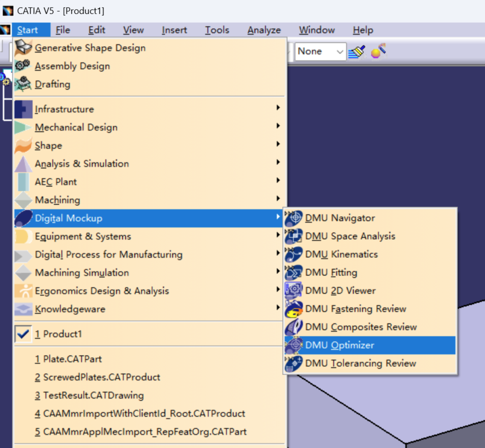Screen dimensions: 485x448
Task: Click the Machining Simulation category icon
Action: (x=23, y=273)
